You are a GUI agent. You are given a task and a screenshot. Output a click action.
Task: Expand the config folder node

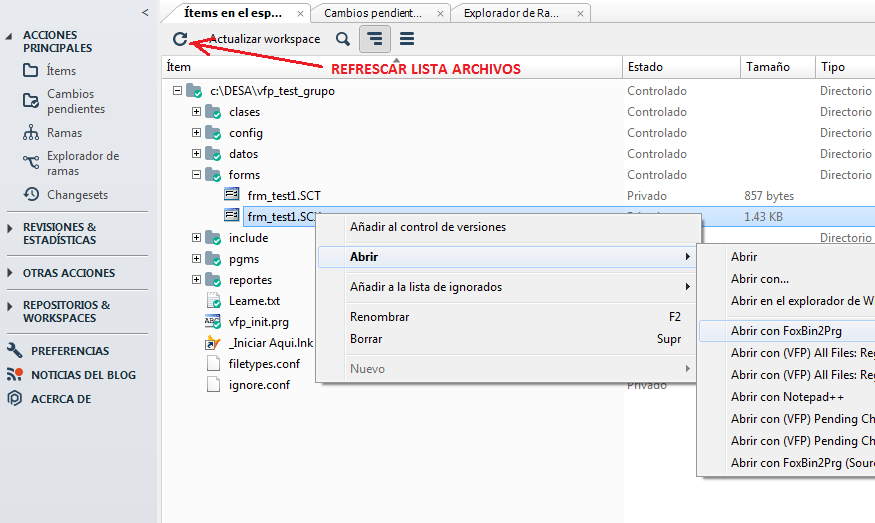tap(196, 133)
